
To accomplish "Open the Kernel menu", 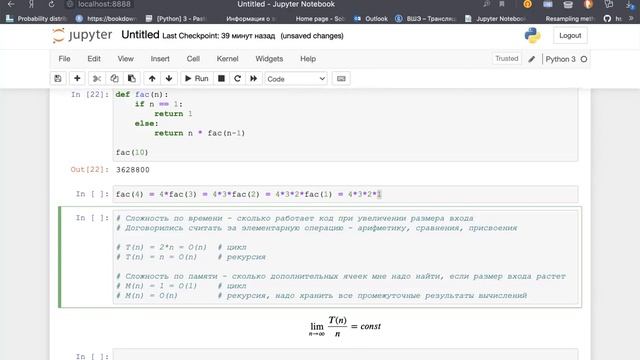I will [227, 59].
